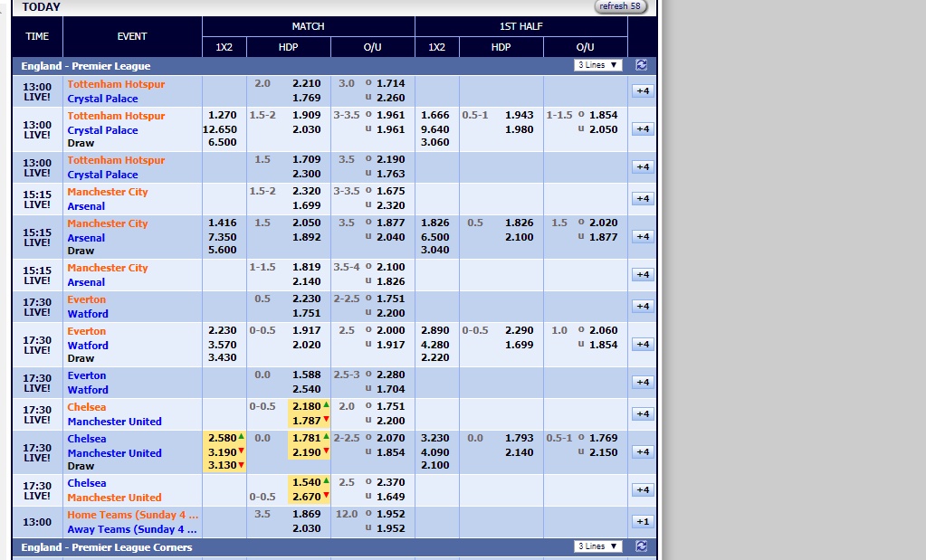Pick Arsenal handicap odds 1.892
Viewport: 926px width, 560px height.
(307, 237)
